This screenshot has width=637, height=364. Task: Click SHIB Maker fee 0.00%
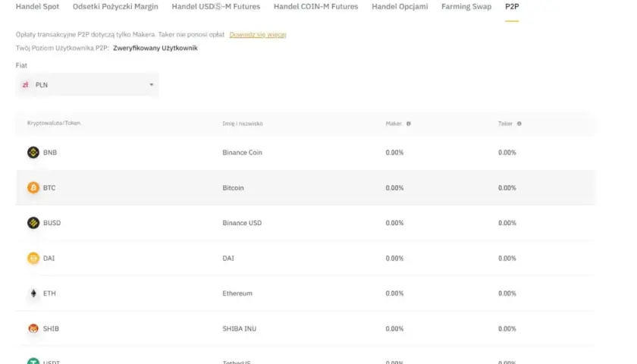click(x=394, y=328)
